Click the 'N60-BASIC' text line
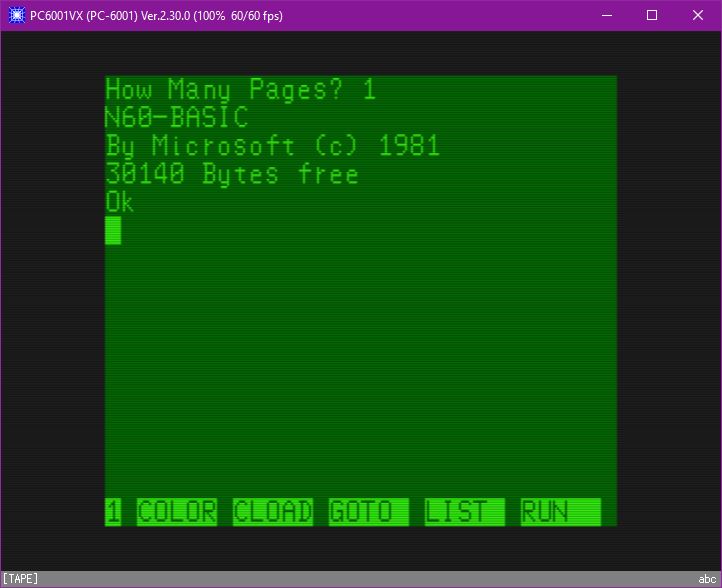This screenshot has height=588, width=722. pos(177,117)
